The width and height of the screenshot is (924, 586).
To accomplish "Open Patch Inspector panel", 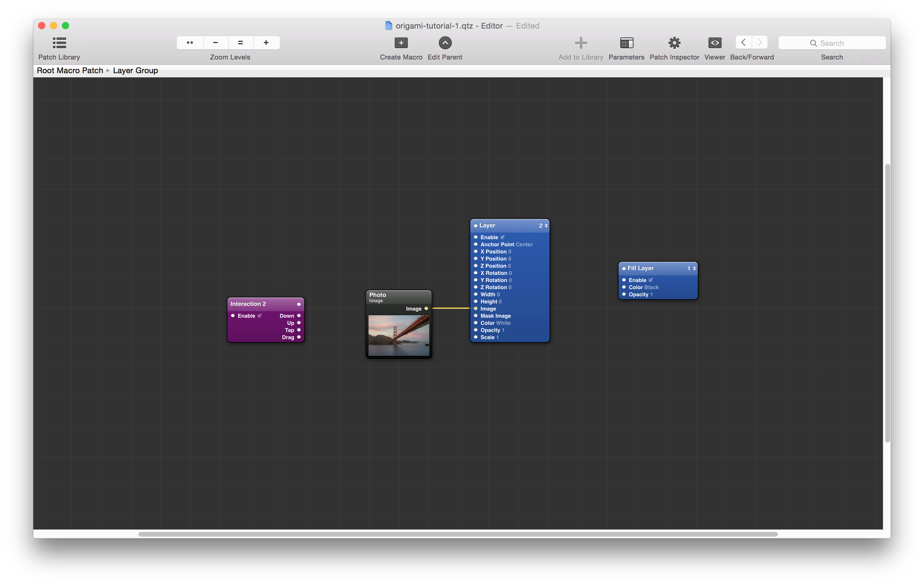I will coord(673,42).
